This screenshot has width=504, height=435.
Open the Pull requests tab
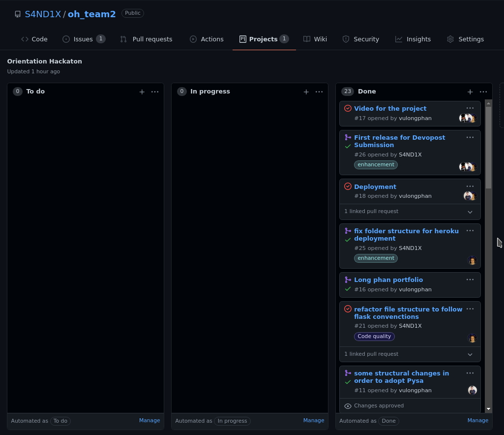pyautogui.click(x=146, y=39)
